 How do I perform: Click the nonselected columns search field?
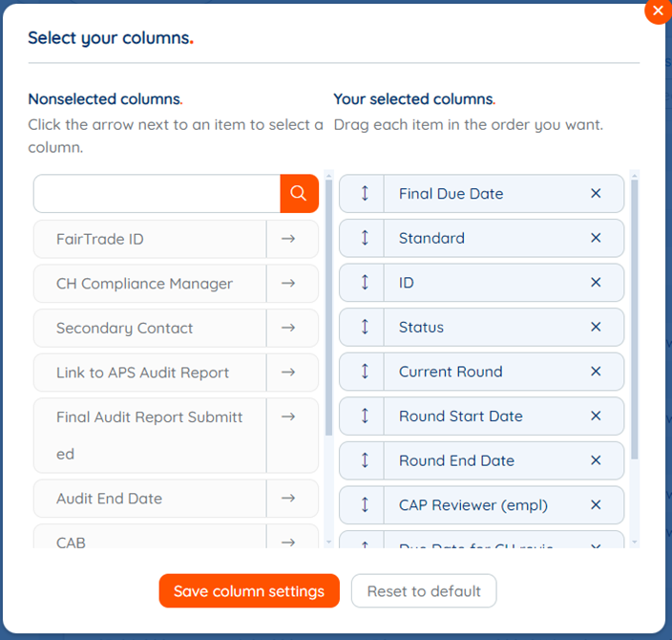157,194
